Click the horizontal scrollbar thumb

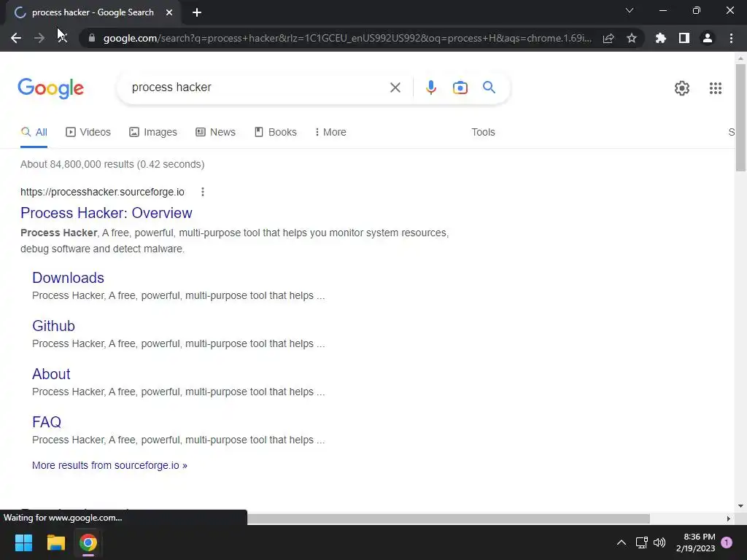[449, 518]
